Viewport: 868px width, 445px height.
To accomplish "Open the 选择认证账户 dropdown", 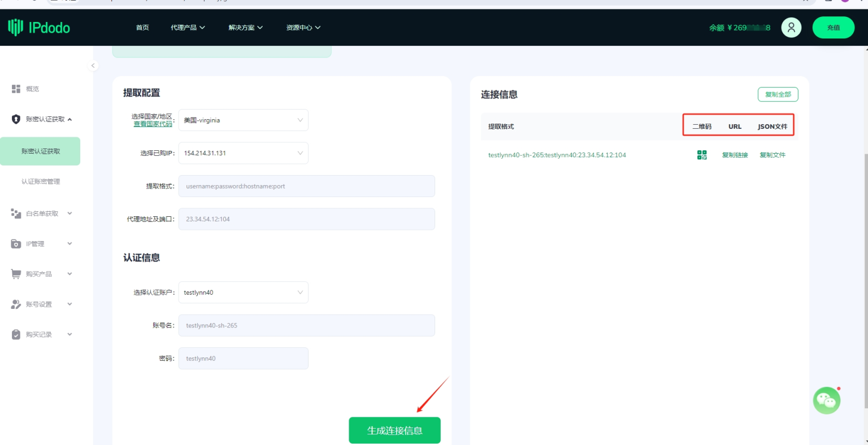I will coord(243,292).
